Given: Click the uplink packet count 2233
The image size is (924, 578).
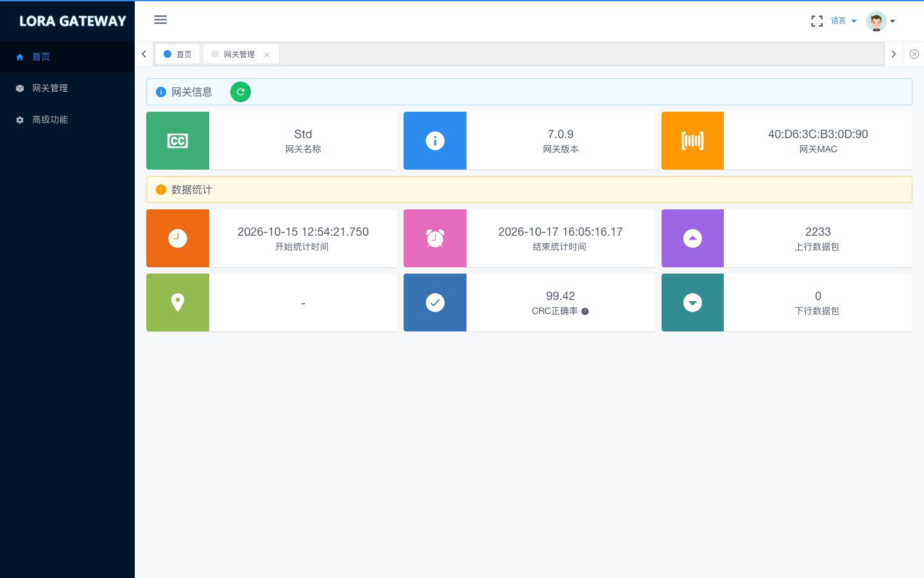Looking at the screenshot, I should pyautogui.click(x=818, y=232).
